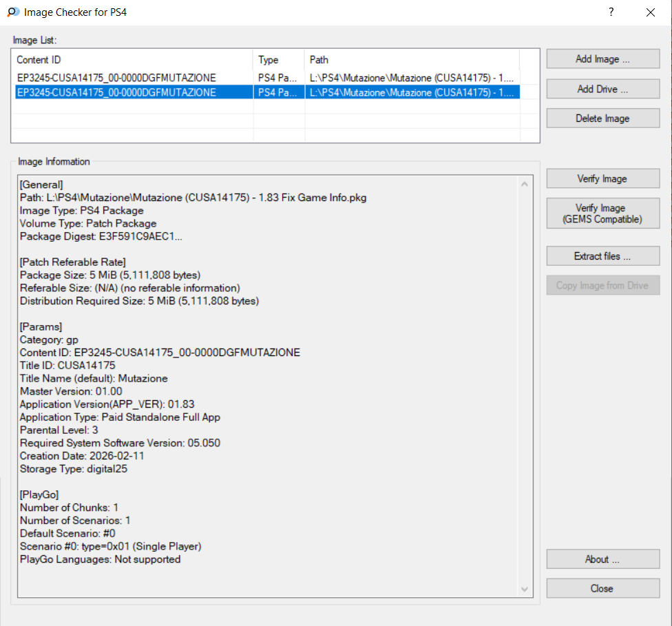Click the Add Image button

(602, 59)
